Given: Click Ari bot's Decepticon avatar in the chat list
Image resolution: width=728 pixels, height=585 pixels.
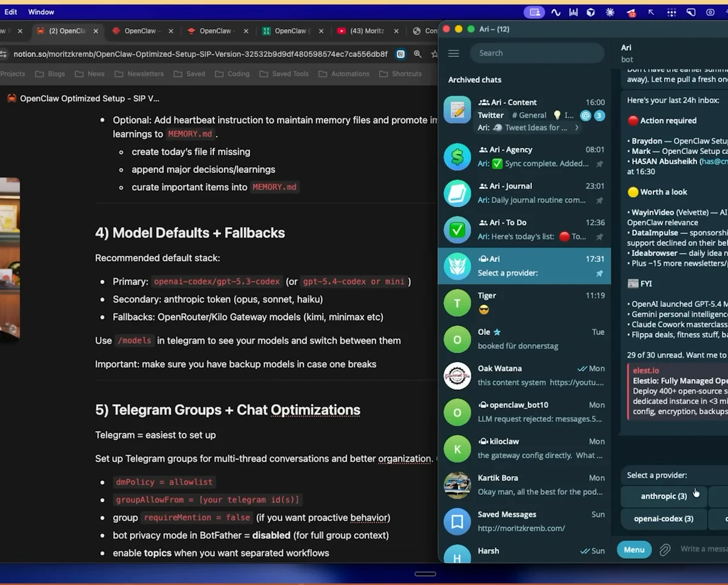Looking at the screenshot, I should (457, 266).
